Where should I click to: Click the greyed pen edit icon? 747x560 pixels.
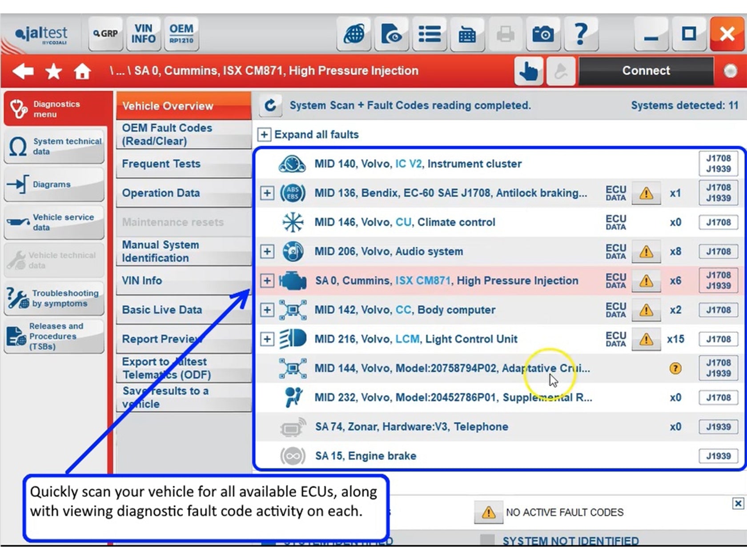pos(561,71)
